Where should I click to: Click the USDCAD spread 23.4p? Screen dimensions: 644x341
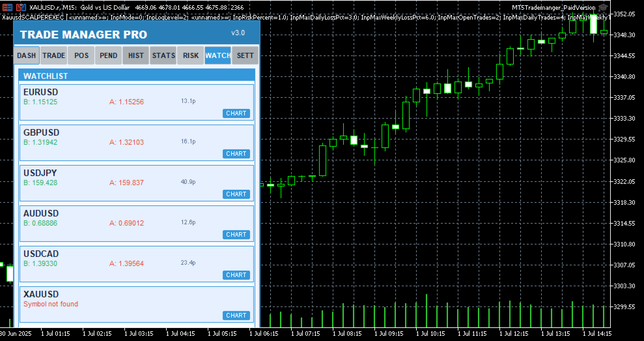[188, 263]
